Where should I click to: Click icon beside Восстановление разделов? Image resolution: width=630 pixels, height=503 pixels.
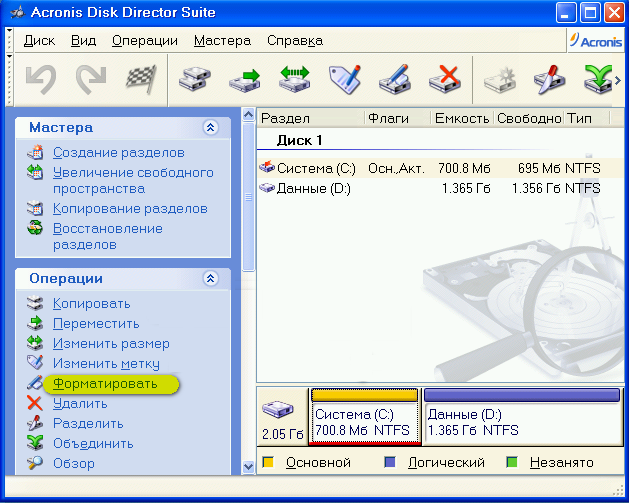[35, 228]
